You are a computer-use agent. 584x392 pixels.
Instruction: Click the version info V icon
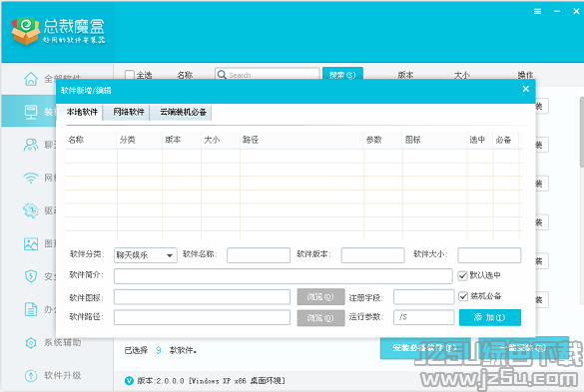pos(129,380)
